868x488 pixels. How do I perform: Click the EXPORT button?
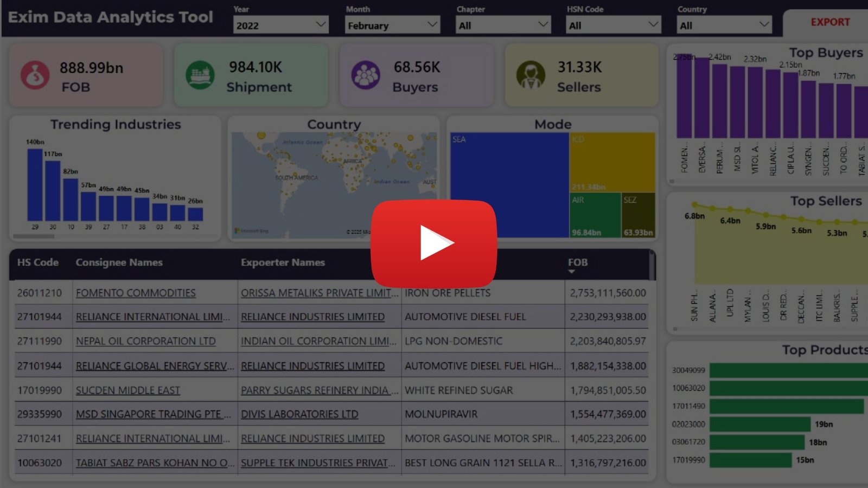(830, 22)
